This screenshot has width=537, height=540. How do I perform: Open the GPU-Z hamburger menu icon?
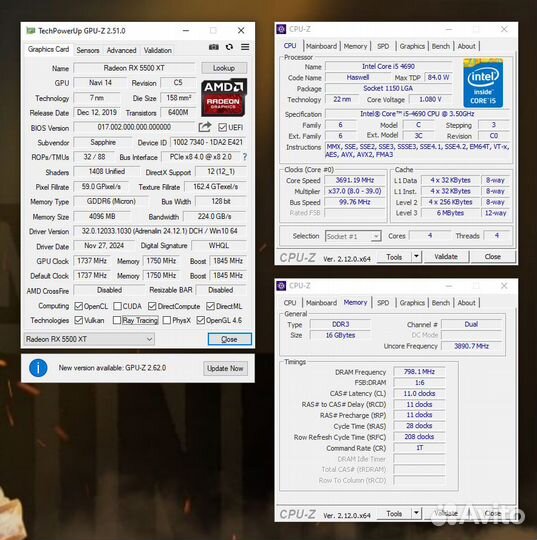(x=245, y=47)
